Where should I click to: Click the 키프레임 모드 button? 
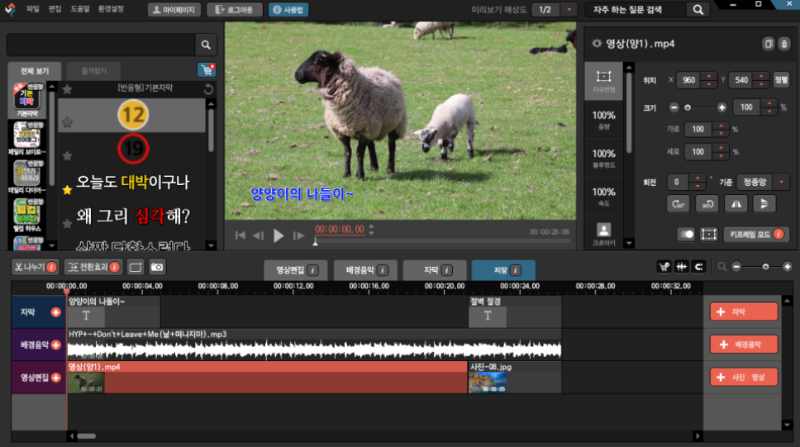757,234
